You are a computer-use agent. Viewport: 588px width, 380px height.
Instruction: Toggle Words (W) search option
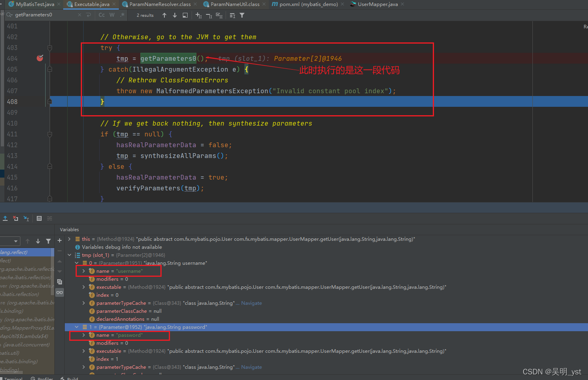[x=112, y=15]
